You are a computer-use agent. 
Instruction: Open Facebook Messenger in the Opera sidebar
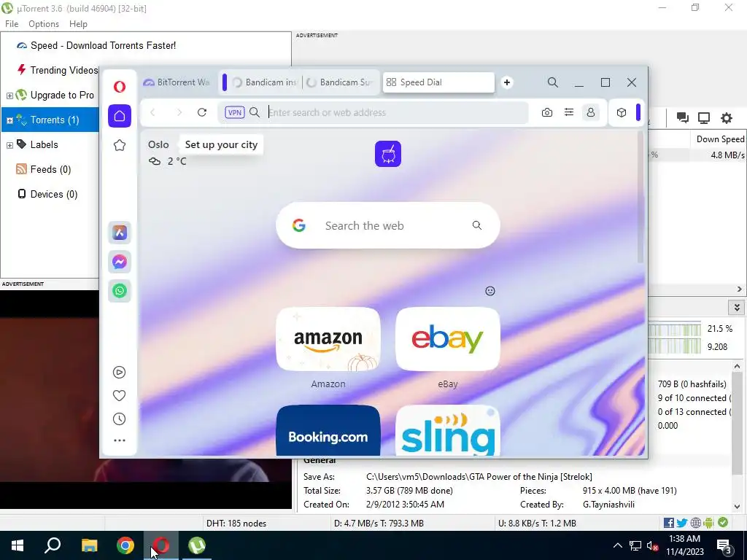(120, 262)
